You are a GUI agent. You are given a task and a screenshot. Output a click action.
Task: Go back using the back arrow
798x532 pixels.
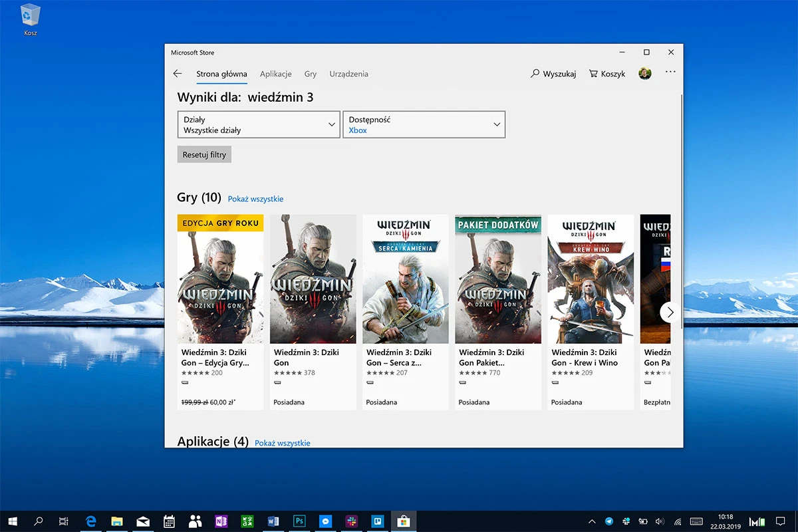tap(177, 74)
